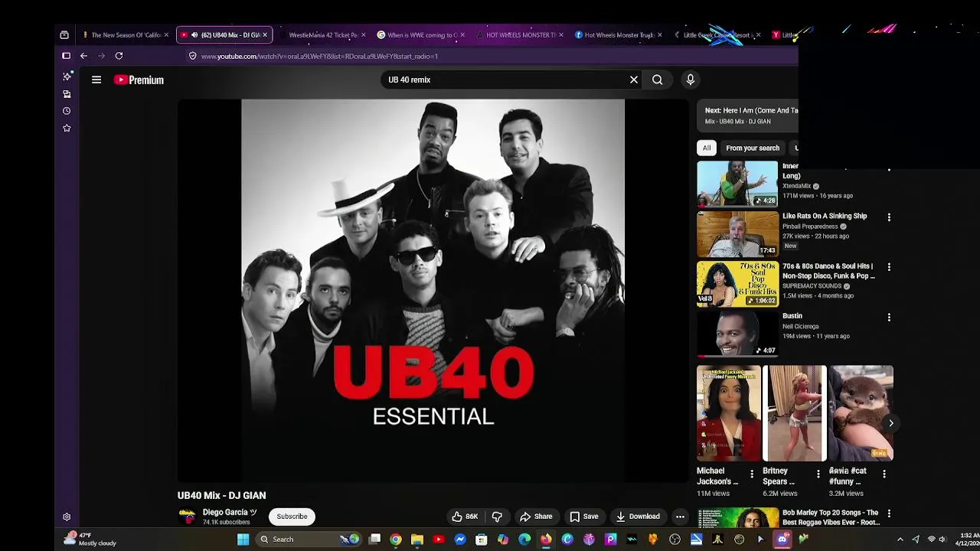Open Messenger from the taskbar
The height and width of the screenshot is (551, 980).
click(460, 540)
